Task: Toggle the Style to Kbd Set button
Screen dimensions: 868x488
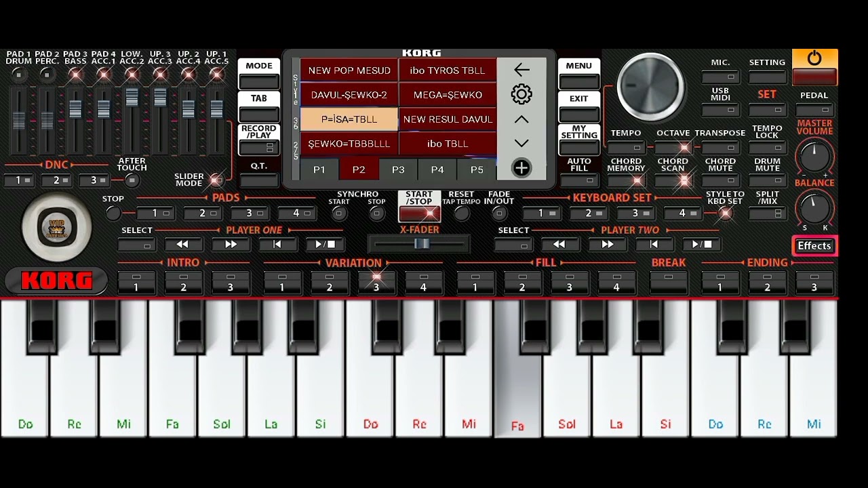Action: pyautogui.click(x=725, y=213)
